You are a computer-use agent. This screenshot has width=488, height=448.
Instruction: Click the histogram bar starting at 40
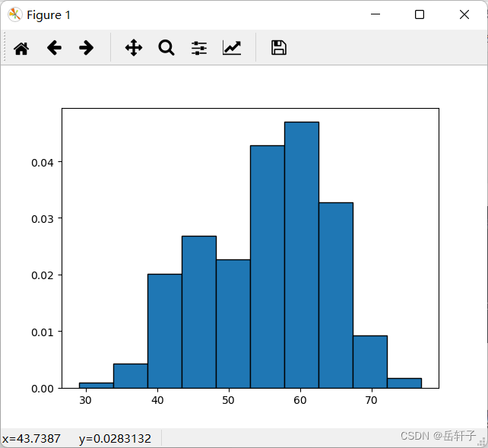165,331
